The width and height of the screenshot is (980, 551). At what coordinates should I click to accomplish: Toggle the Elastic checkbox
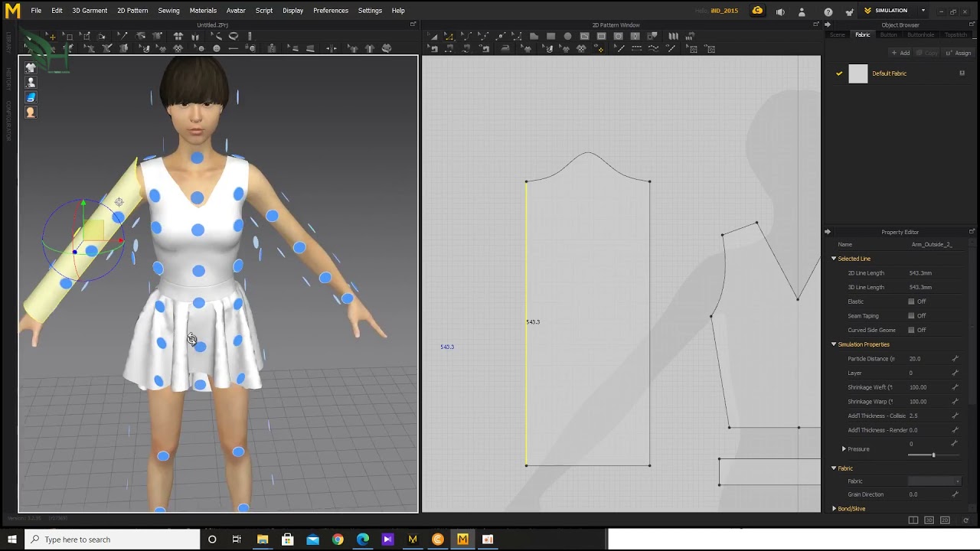point(911,302)
